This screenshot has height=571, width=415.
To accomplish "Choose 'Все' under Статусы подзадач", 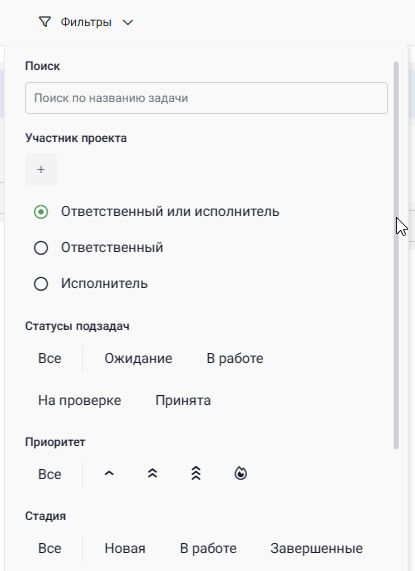I will (50, 359).
